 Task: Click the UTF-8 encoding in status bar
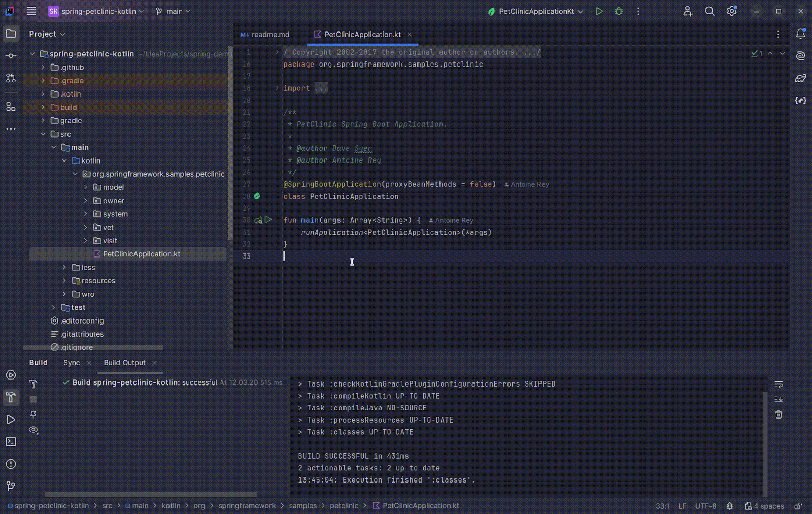[705, 506]
